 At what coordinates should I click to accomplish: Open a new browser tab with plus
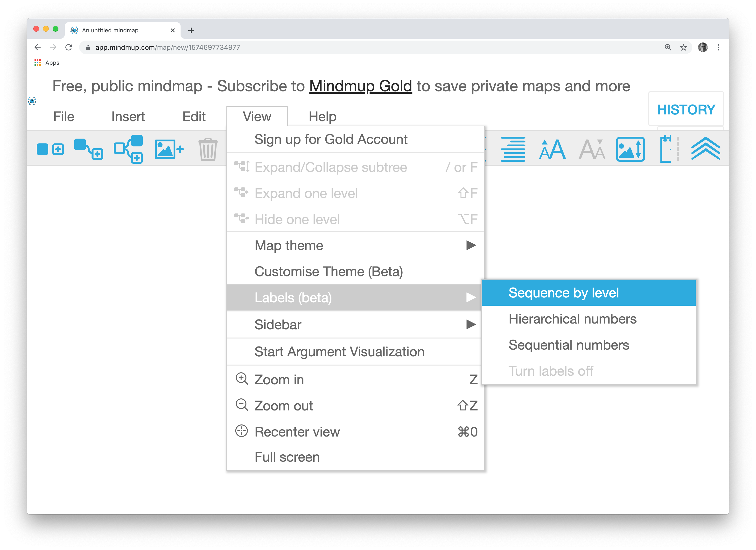click(191, 30)
